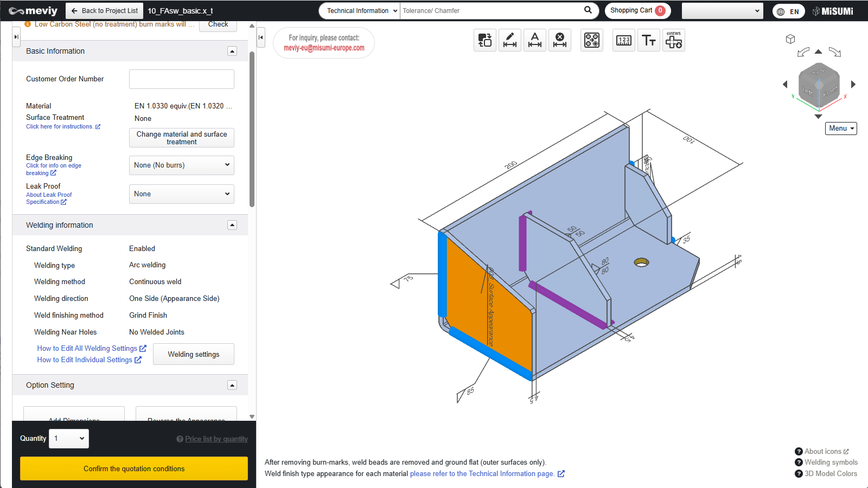The image size is (868, 488).
Task: Collapse the Welding information section
Action: pos(232,225)
